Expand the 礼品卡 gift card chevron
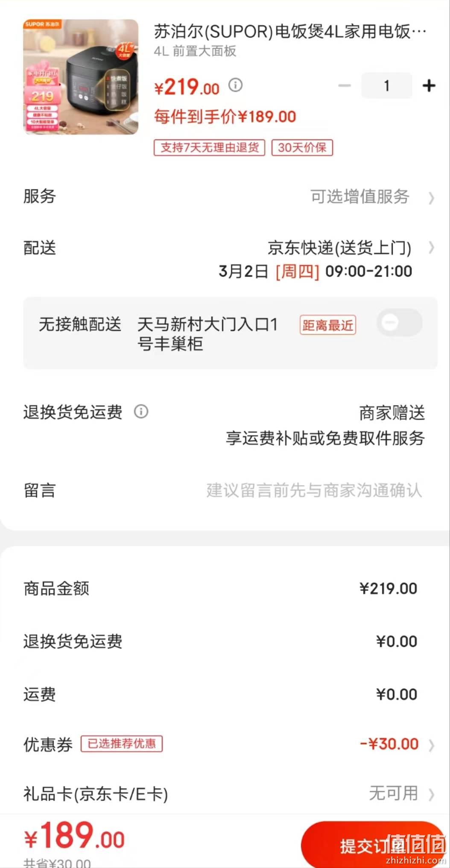Image resolution: width=450 pixels, height=868 pixels. click(x=431, y=795)
